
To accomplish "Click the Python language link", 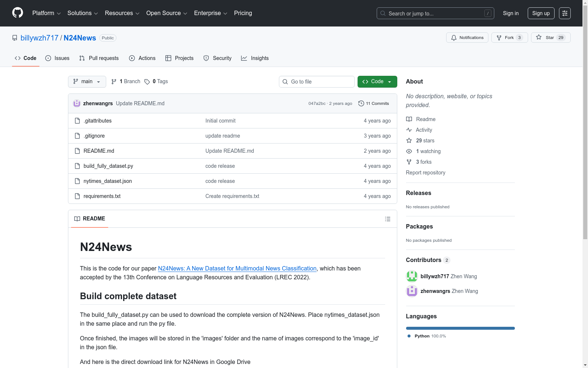I will point(427,336).
